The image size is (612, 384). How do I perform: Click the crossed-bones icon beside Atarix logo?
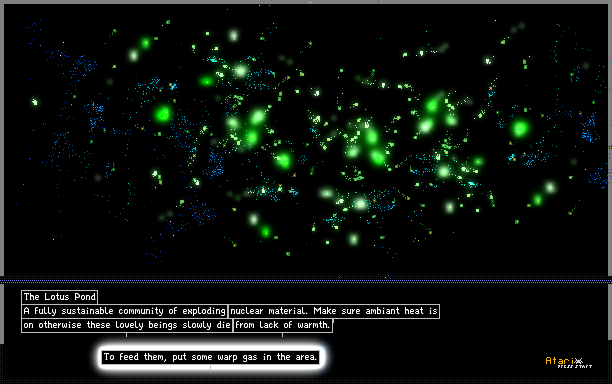pyautogui.click(x=578, y=361)
